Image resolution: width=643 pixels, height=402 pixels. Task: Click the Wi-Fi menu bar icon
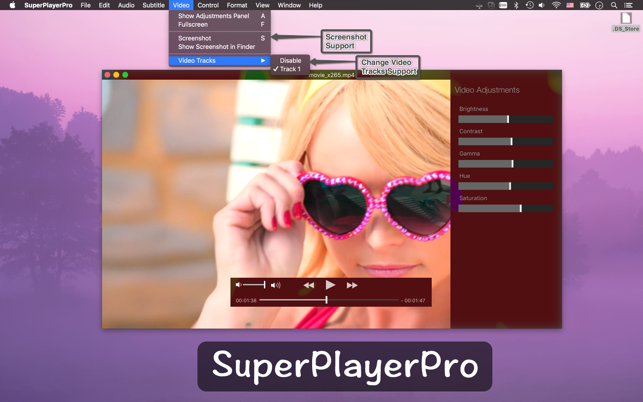(x=556, y=5)
